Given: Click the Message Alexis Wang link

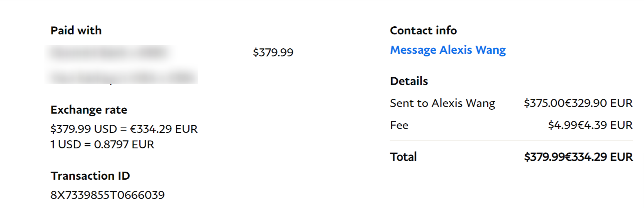Looking at the screenshot, I should [447, 50].
